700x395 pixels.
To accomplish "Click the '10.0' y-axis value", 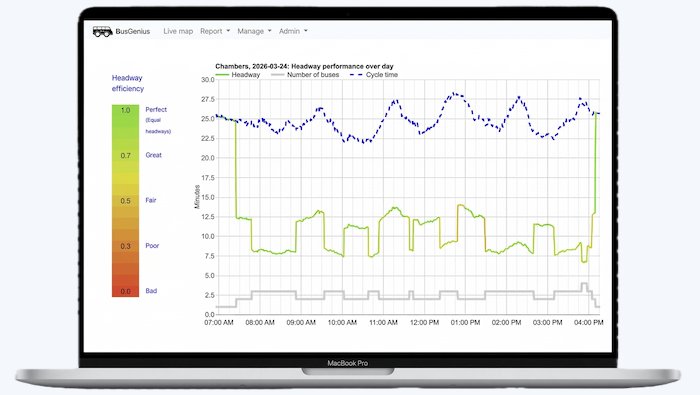I will tap(208, 237).
